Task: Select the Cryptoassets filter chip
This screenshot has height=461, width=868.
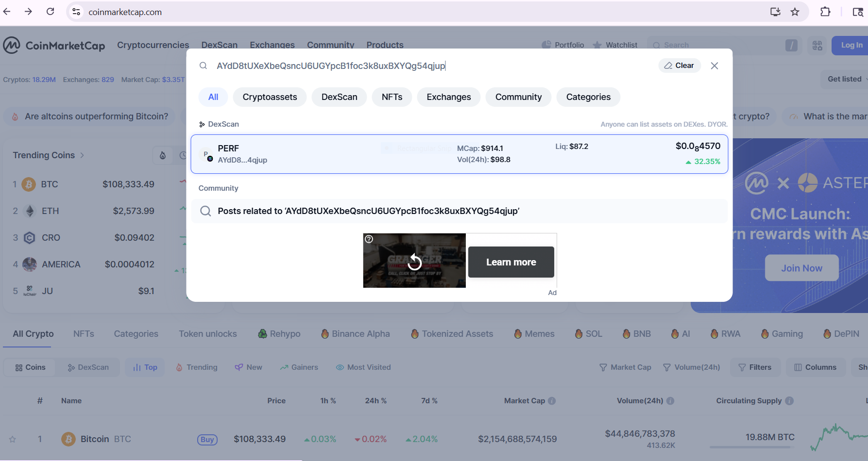Action: click(270, 97)
